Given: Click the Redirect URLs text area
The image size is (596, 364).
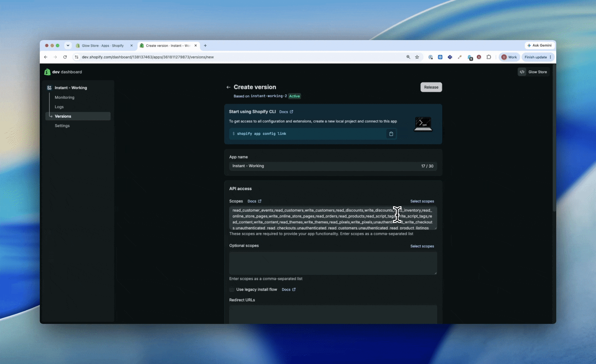Looking at the screenshot, I should tap(333, 314).
